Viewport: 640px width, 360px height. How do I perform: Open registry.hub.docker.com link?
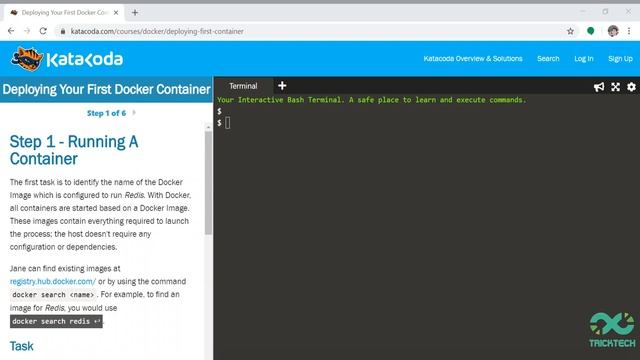tap(53, 281)
